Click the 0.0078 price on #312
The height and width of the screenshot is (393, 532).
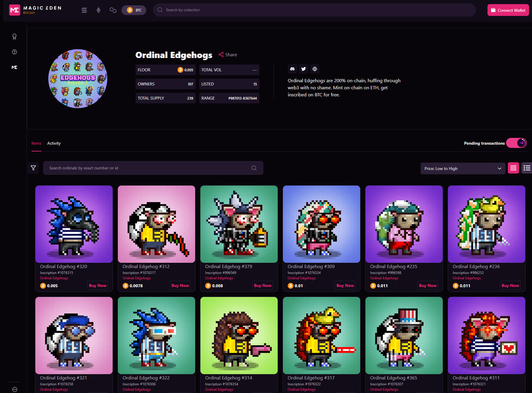pos(136,286)
